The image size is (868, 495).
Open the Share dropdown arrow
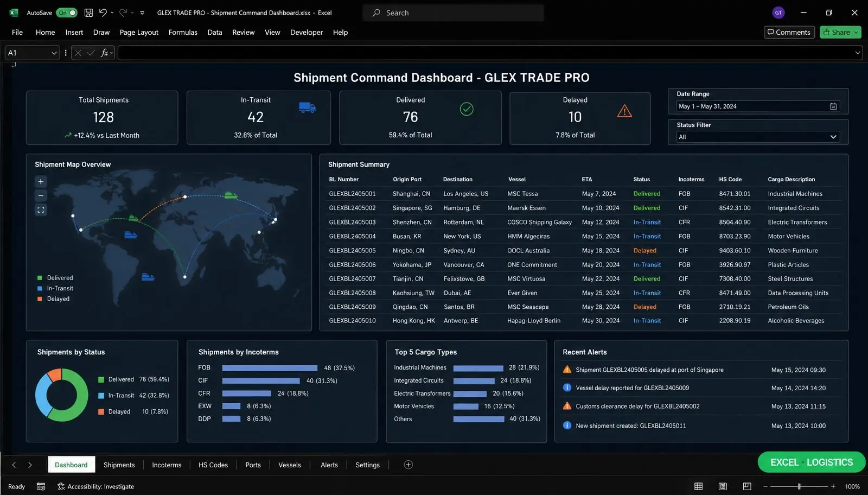click(x=856, y=32)
